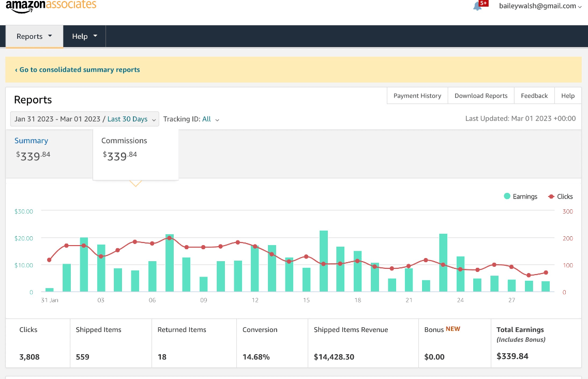
Task: Click the tallest earnings bar on the 16th
Action: click(x=324, y=261)
